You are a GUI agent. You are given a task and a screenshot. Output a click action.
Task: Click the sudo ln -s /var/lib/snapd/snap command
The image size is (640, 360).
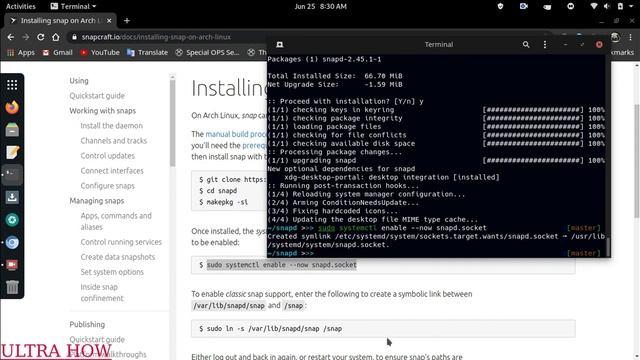(x=274, y=329)
